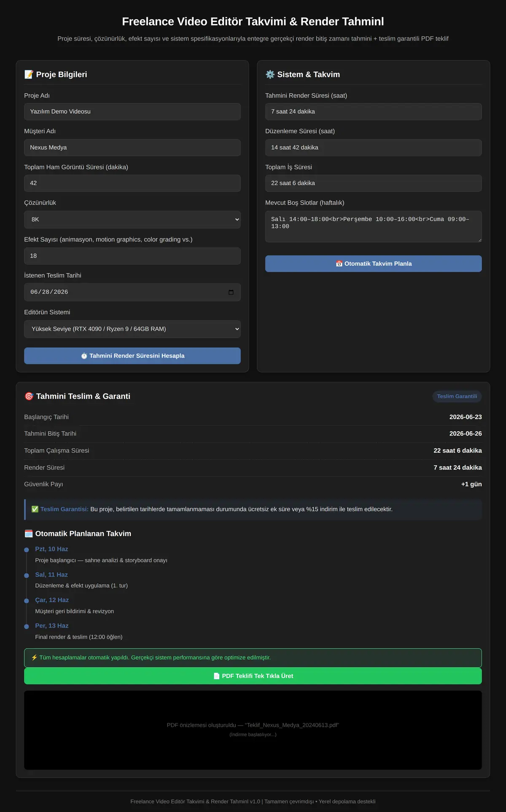This screenshot has width=506, height=812.
Task: Click Tahmini Render Süresini Hesapla button
Action: coord(132,356)
